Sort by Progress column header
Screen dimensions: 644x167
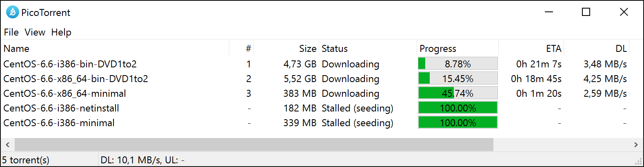point(457,49)
